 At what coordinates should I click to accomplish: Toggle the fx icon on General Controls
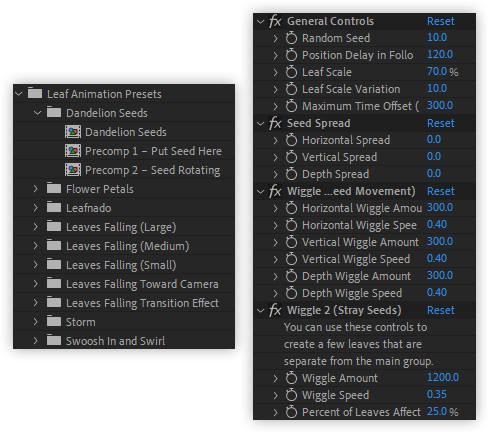(x=275, y=21)
